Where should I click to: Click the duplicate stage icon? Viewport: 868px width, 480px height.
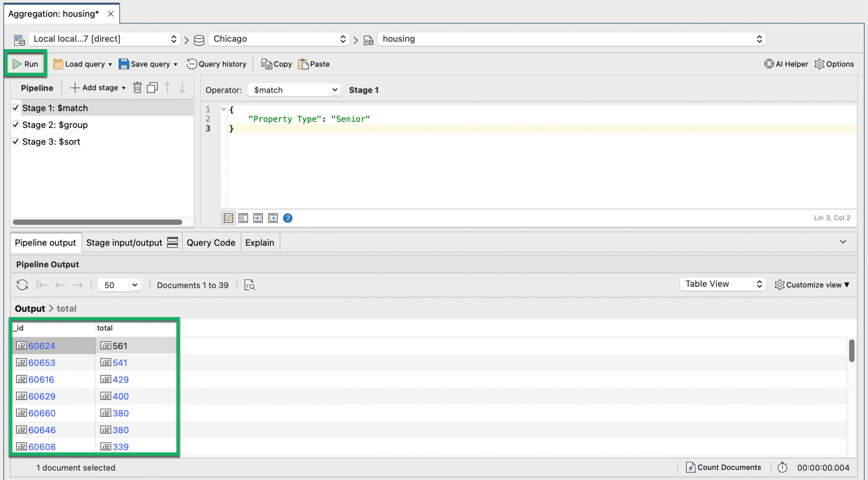(152, 88)
